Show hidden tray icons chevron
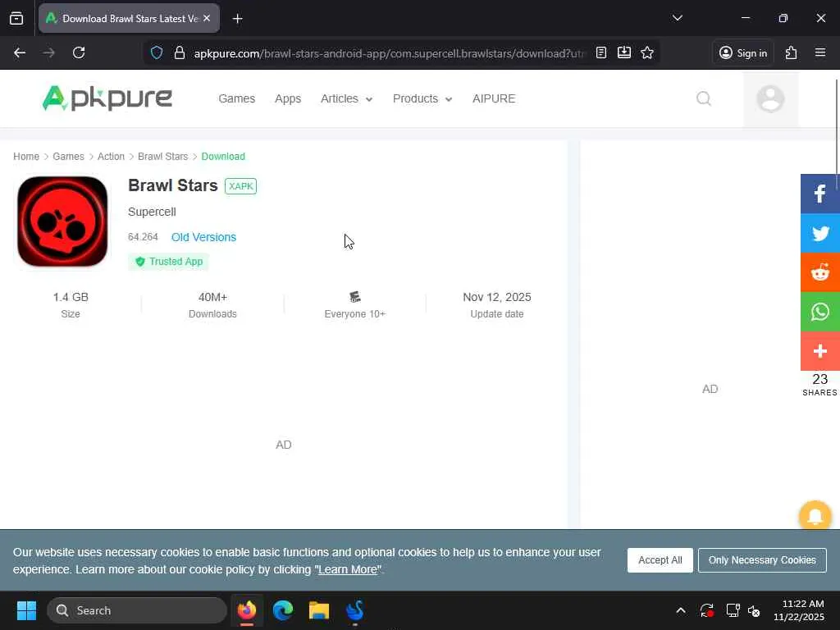840x630 pixels. click(x=681, y=610)
